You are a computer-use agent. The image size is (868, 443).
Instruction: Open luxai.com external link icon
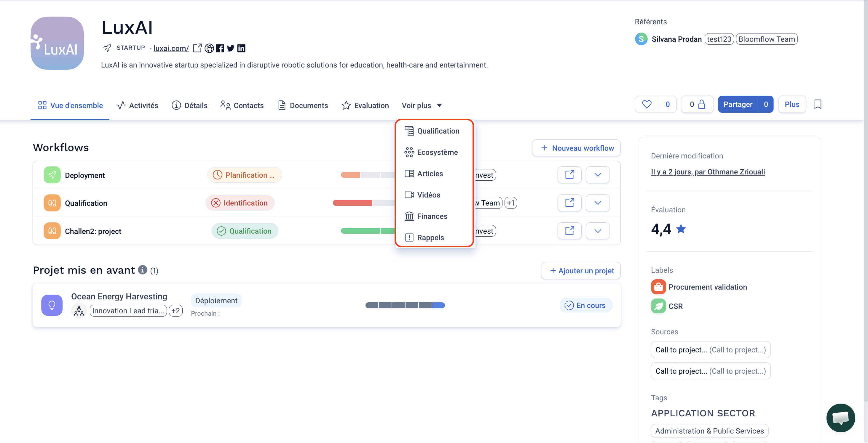(197, 48)
